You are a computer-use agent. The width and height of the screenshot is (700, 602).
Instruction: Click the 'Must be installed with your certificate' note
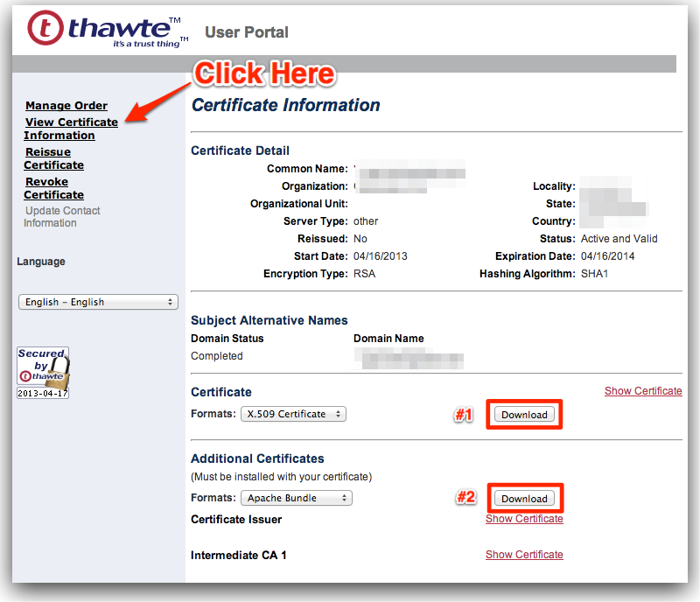281,477
